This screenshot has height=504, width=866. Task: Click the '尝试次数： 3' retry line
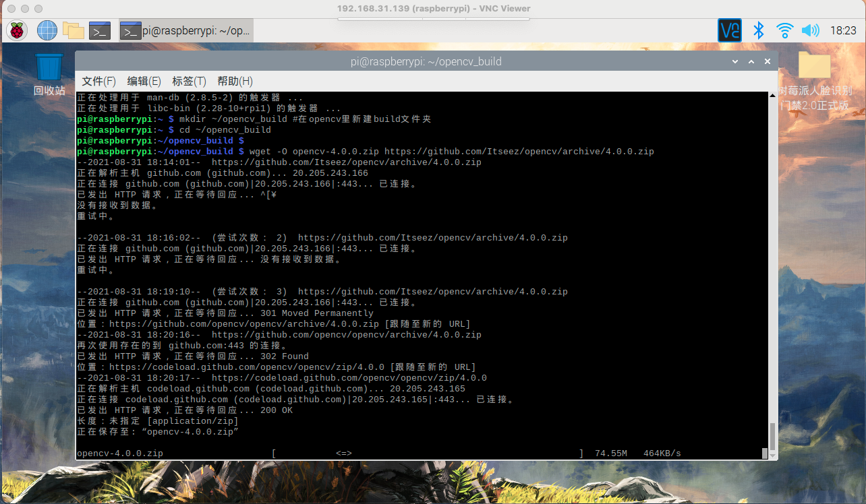coord(322,292)
